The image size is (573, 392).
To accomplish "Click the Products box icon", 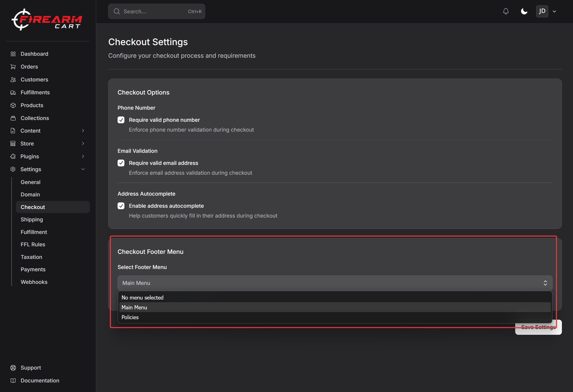I will (x=13, y=105).
